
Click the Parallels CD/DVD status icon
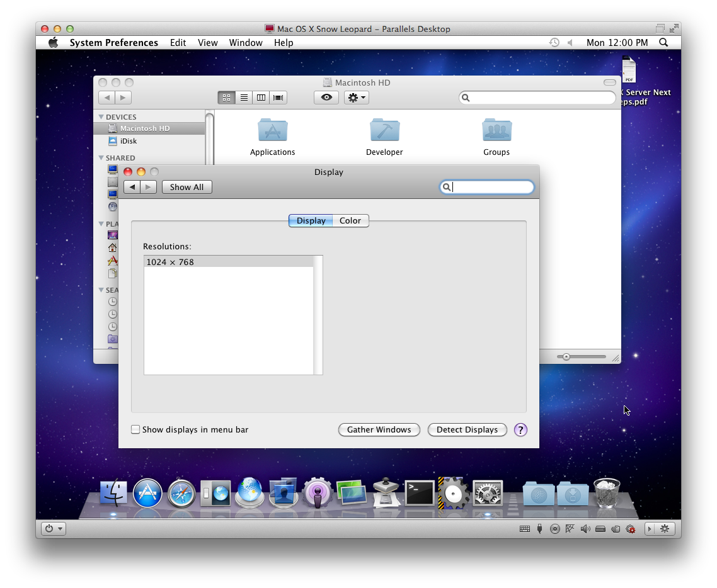(554, 529)
